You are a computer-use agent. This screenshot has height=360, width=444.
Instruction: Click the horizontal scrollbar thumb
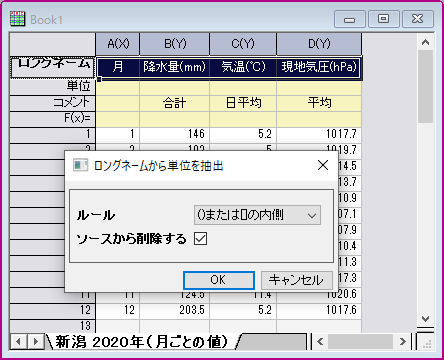coord(360,341)
